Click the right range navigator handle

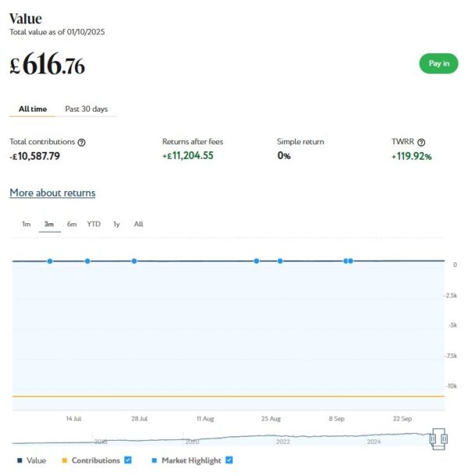click(444, 439)
